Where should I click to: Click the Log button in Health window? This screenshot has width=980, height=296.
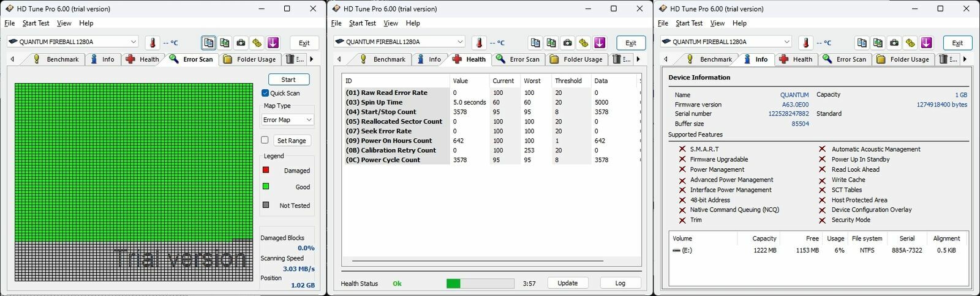620,283
